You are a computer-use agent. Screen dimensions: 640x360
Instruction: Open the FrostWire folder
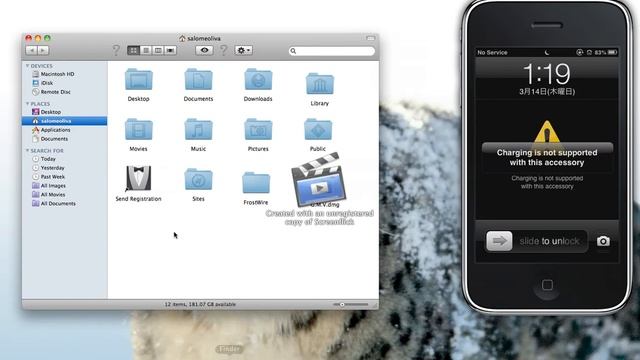pyautogui.click(x=256, y=183)
